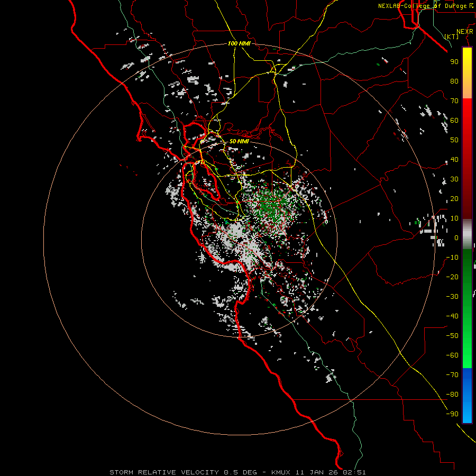Click the "[KT]" units label
Screen dimensions: 476x476
point(452,36)
